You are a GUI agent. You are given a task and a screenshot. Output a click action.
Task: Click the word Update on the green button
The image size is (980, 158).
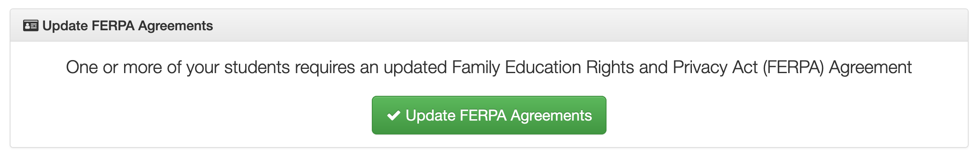430,116
